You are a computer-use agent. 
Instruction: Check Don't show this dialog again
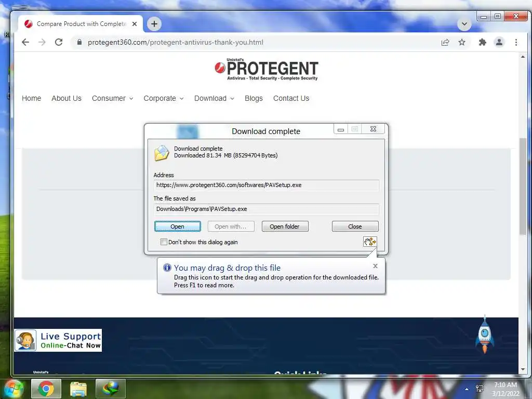tap(164, 242)
